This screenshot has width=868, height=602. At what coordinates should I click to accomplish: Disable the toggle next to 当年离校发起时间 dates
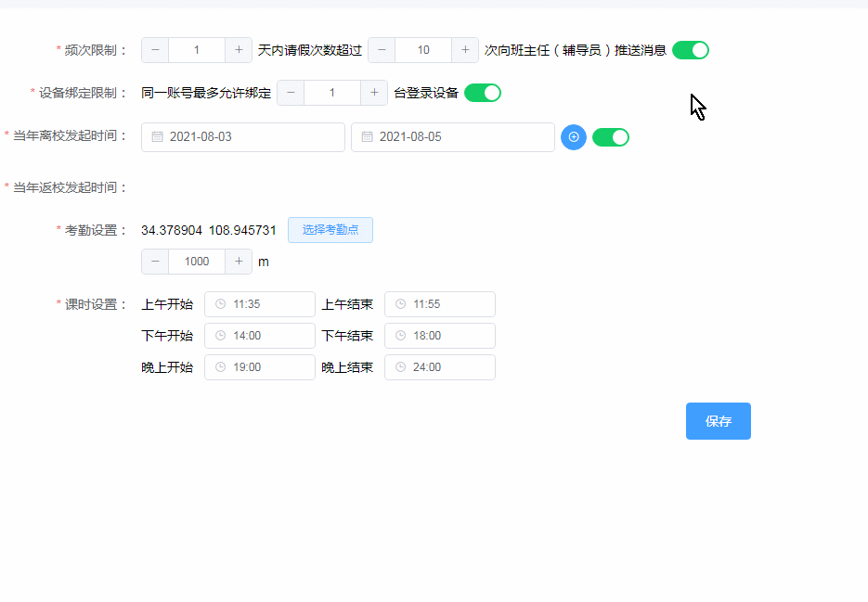coord(611,136)
